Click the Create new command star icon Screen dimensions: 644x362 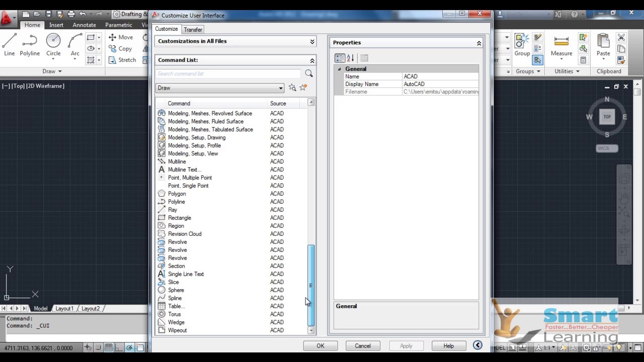(303, 87)
